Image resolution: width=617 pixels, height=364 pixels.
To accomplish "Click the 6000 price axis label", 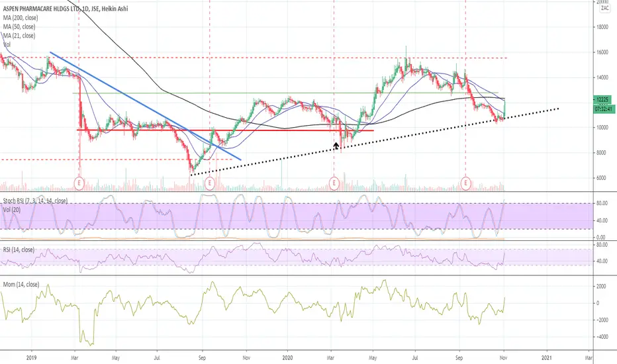I will point(601,178).
